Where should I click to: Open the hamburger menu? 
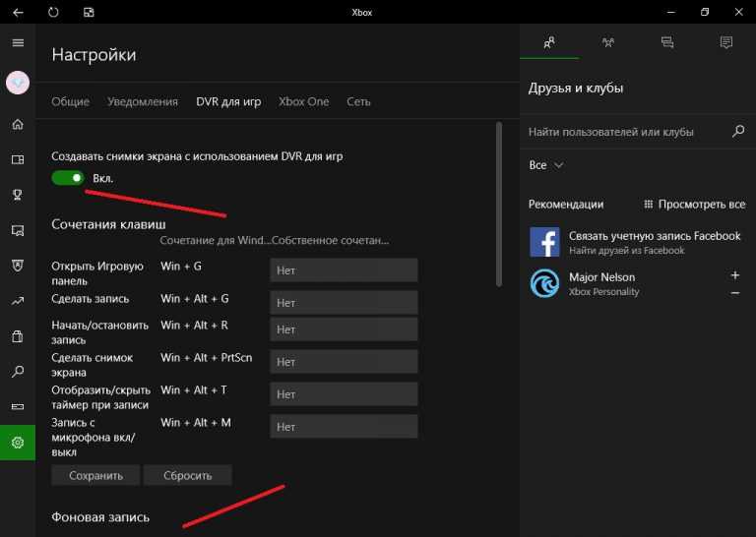pos(18,43)
